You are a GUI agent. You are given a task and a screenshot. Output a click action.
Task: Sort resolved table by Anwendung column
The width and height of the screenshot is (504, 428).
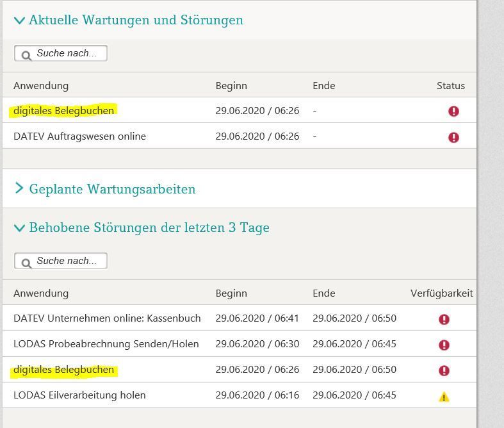tap(41, 293)
